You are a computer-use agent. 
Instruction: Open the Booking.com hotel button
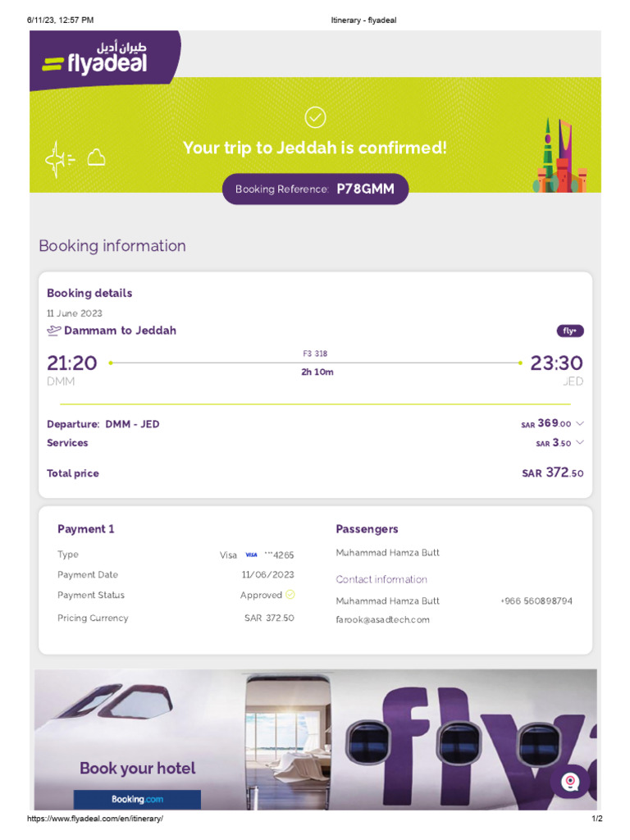coord(137,799)
